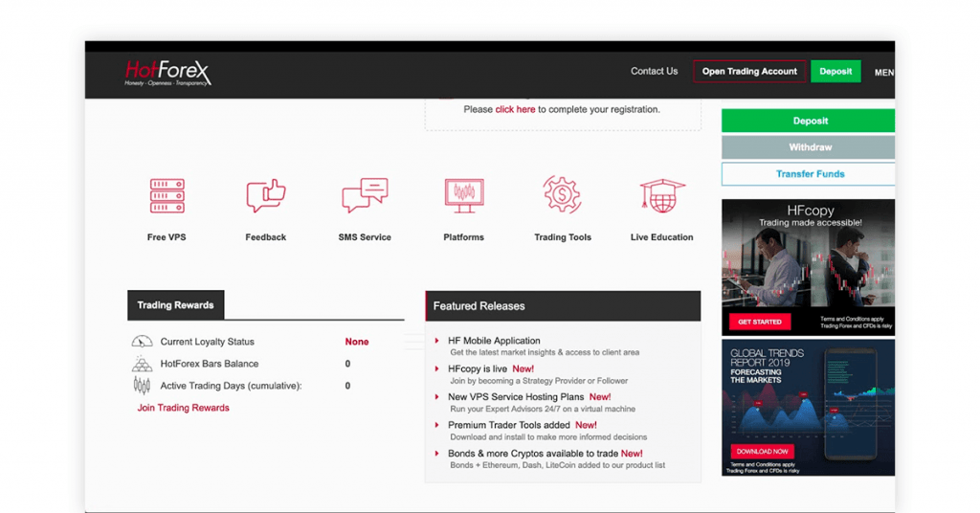980x513 pixels.
Task: Click the HotForex logo
Action: click(167, 73)
